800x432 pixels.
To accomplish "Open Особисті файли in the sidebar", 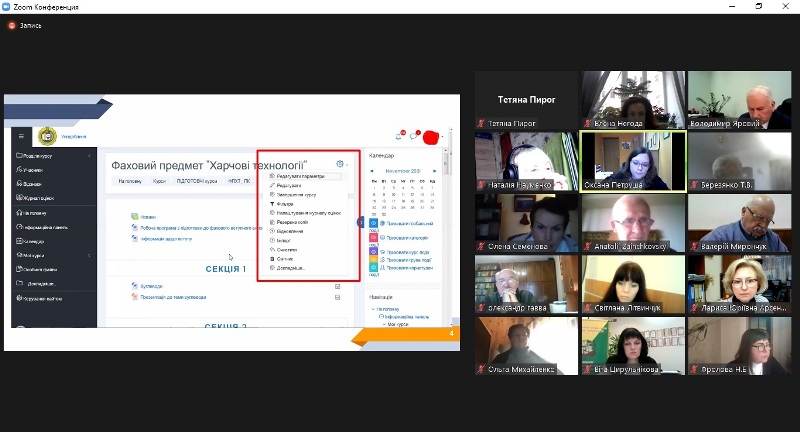I will (37, 269).
